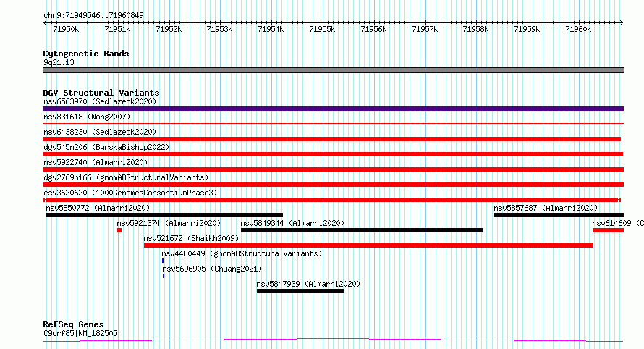This screenshot has height=349, width=644.
Task: Click the nsv5849344 (Almarri2020) label
Action: pos(292,223)
